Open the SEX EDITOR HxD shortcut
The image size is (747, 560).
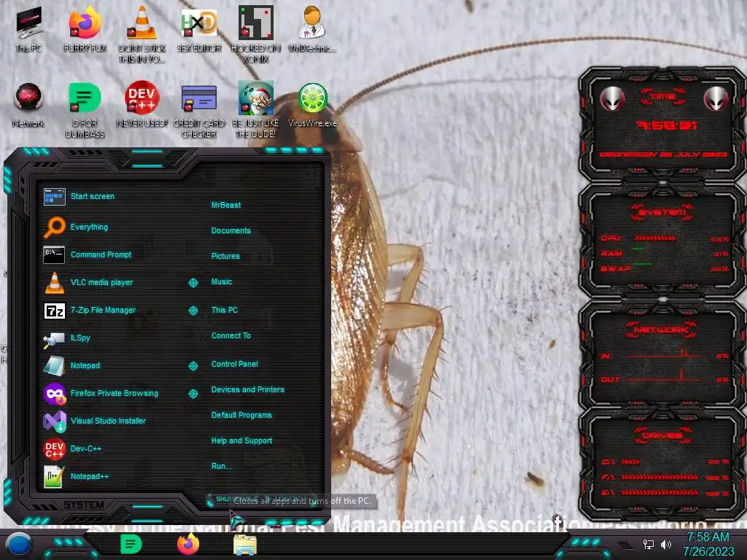click(x=199, y=29)
